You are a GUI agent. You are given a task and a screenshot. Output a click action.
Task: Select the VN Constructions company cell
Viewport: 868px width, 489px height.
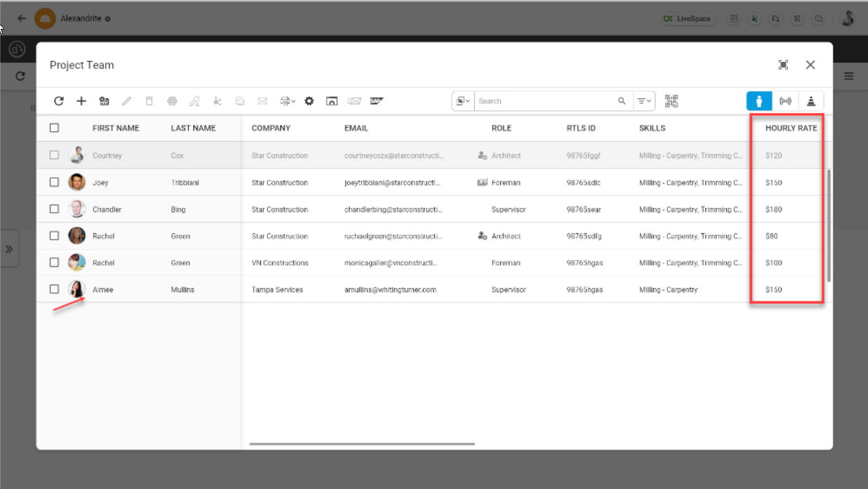280,263
